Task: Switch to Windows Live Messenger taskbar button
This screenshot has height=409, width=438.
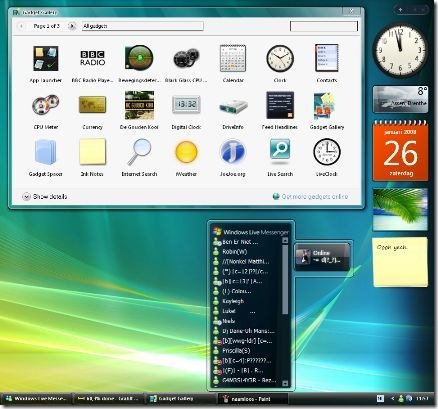Action: click(x=37, y=399)
